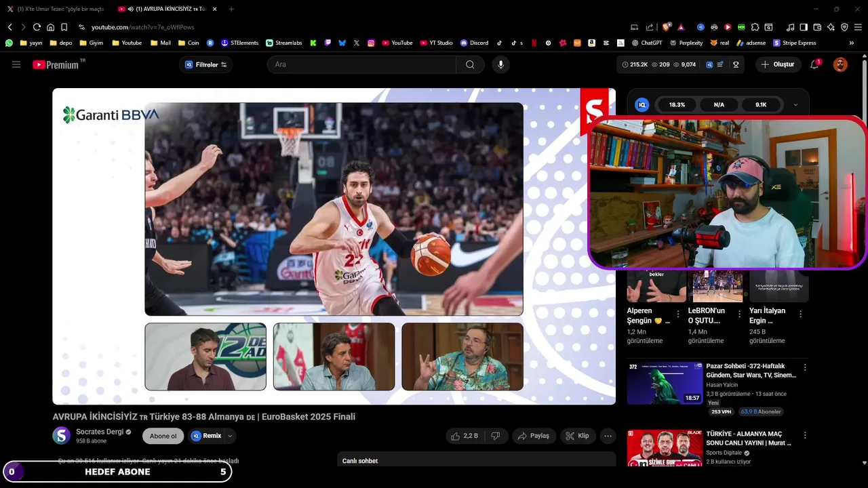The width and height of the screenshot is (868, 488).
Task: Click the Remix button
Action: click(207, 436)
